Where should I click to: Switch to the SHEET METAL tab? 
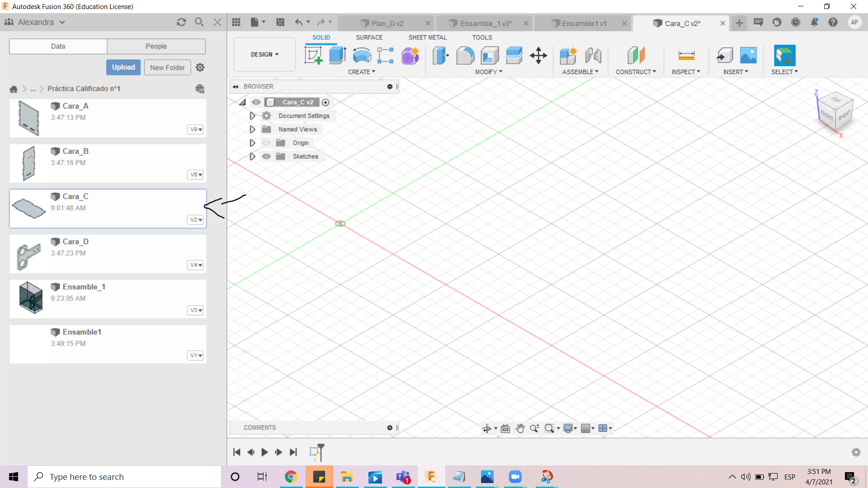tap(427, 38)
